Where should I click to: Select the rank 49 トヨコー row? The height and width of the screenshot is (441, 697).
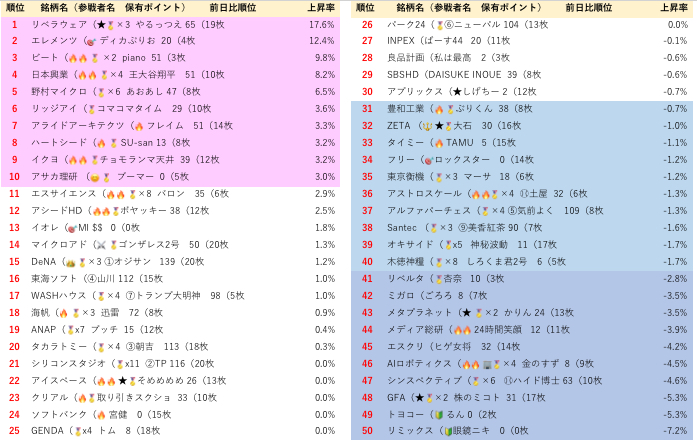coord(522,414)
